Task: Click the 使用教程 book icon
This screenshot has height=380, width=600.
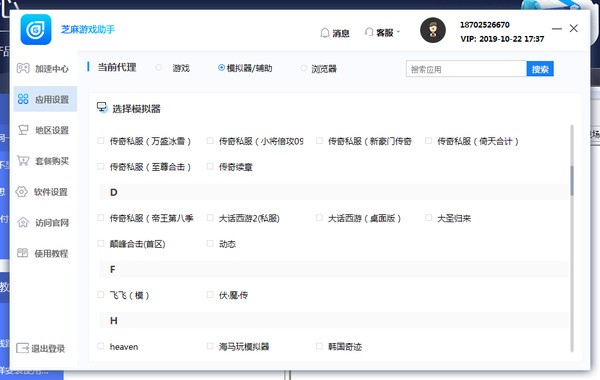Action: (x=23, y=253)
